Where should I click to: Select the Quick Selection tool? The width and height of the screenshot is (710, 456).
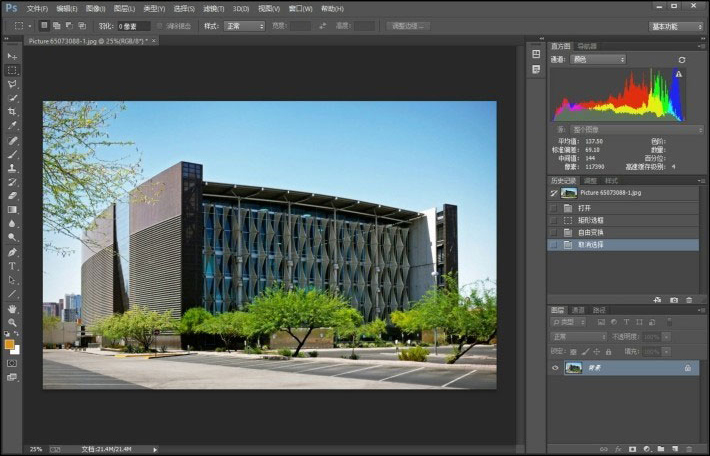pyautogui.click(x=12, y=98)
